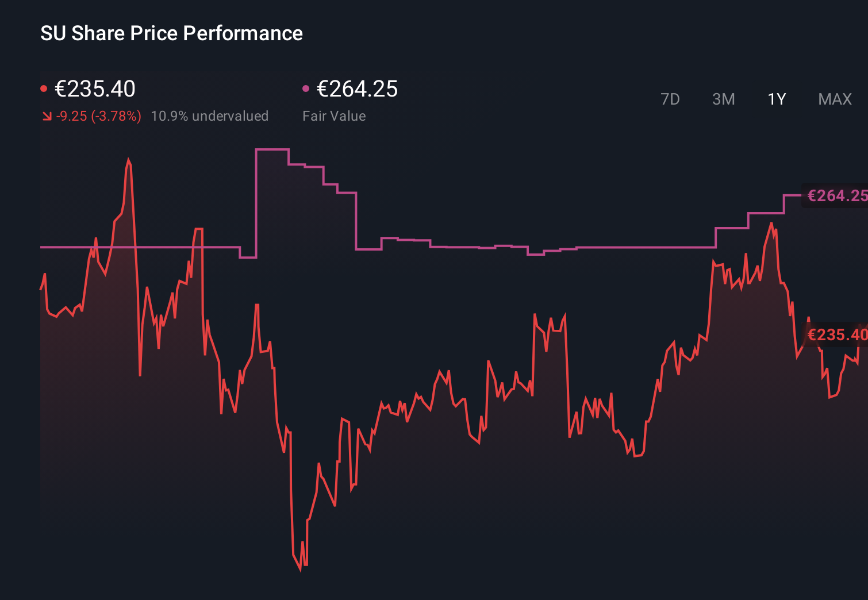Toggle the 1Y view selection
Image resolution: width=868 pixels, height=600 pixels.
tap(775, 99)
